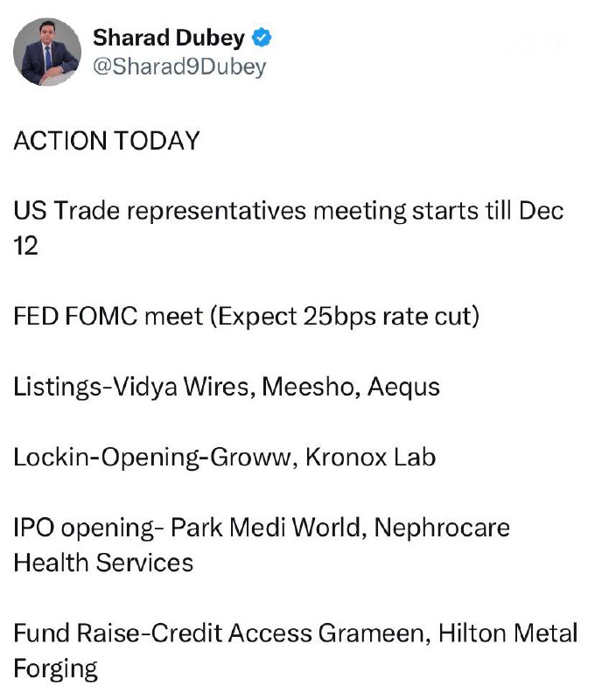Viewport: 595px width, 700px height.
Task: Click the ACTION TODAY heading text
Action: click(106, 141)
